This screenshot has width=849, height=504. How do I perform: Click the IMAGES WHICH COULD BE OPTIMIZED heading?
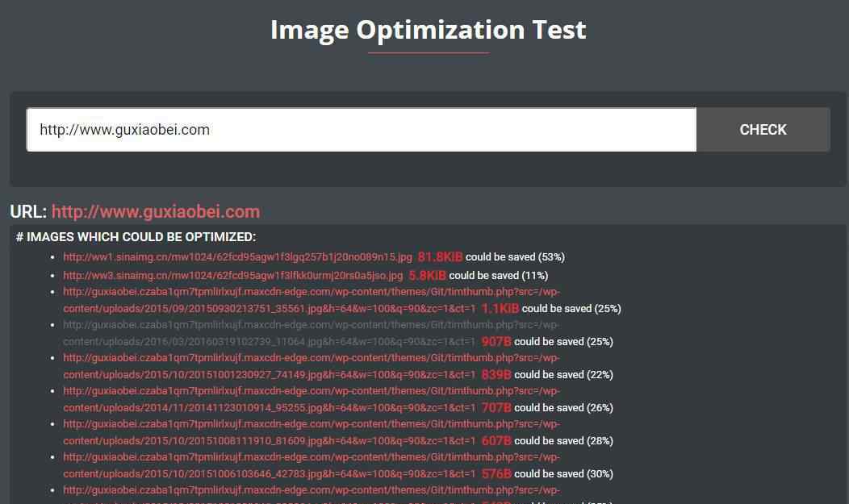[136, 237]
